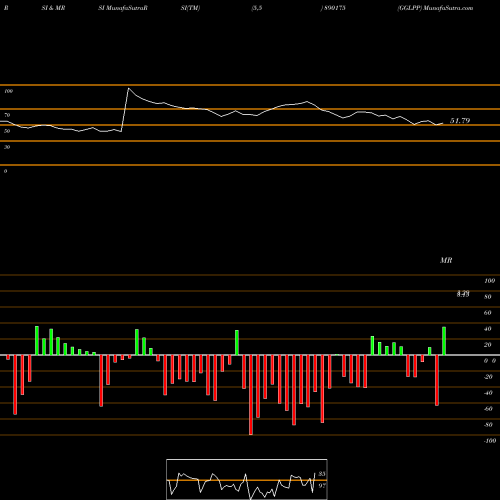
Task: Open the mini RSI overview chart at bottom
Action: point(247,479)
